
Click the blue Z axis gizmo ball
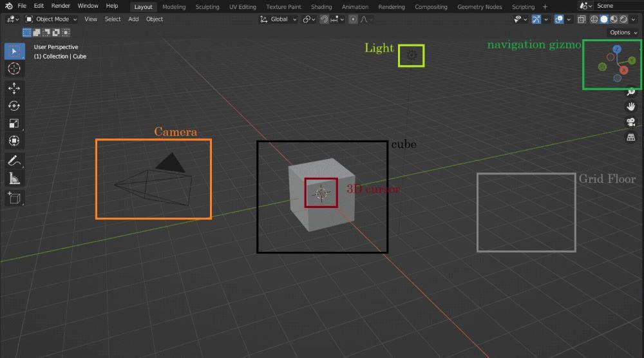(x=617, y=50)
